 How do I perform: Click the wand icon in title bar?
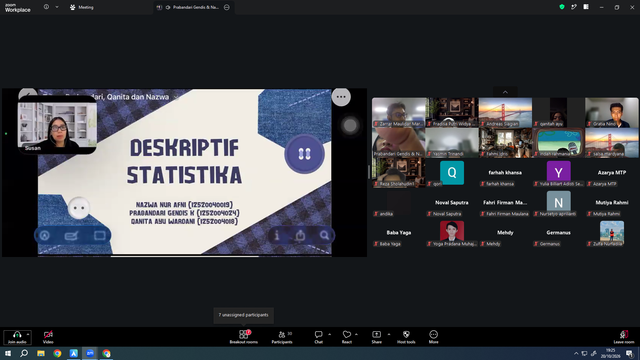click(574, 7)
